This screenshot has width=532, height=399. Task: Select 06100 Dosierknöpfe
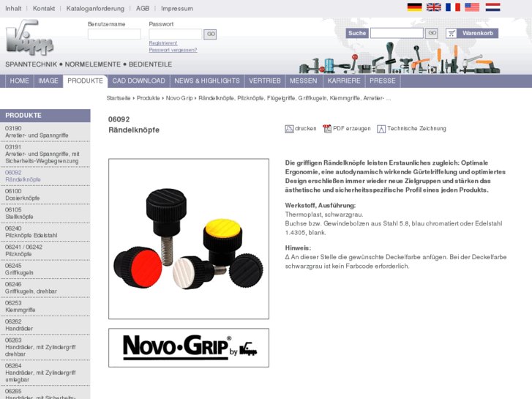pyautogui.click(x=45, y=195)
